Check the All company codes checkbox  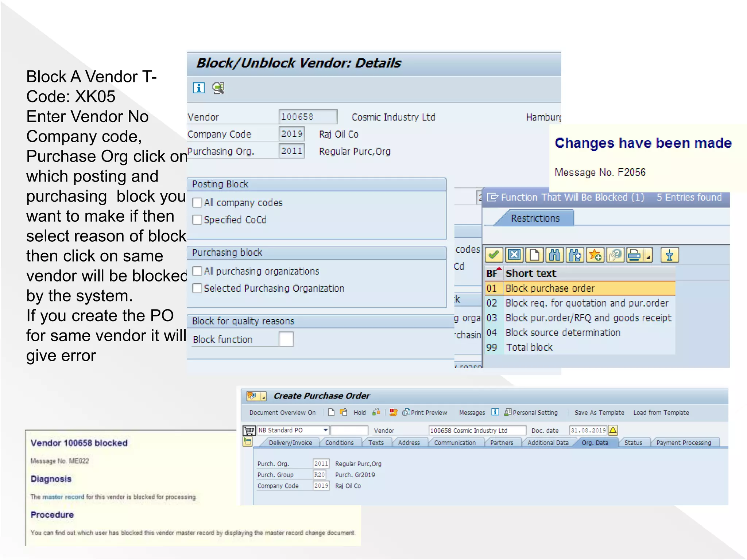point(197,202)
